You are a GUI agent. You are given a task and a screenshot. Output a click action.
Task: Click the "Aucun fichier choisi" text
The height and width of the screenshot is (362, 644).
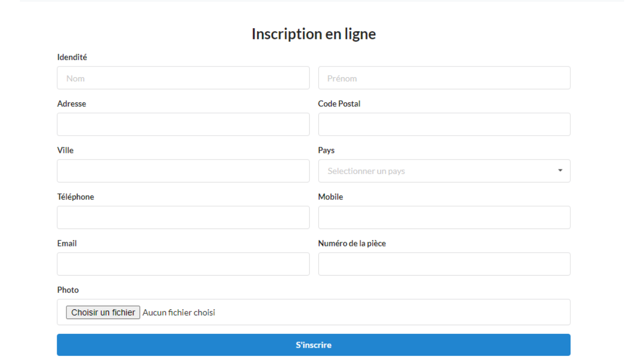click(x=179, y=312)
